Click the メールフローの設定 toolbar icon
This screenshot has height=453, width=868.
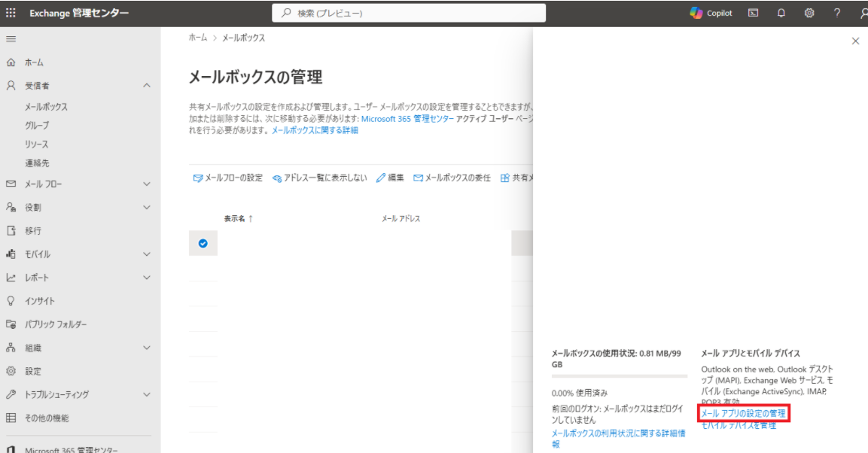click(x=198, y=178)
